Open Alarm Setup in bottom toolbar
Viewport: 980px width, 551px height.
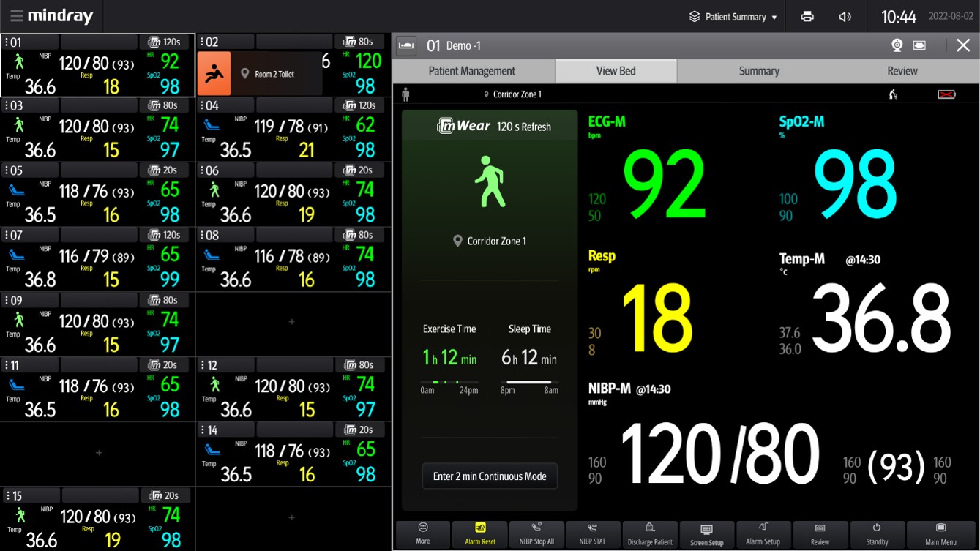tap(763, 534)
